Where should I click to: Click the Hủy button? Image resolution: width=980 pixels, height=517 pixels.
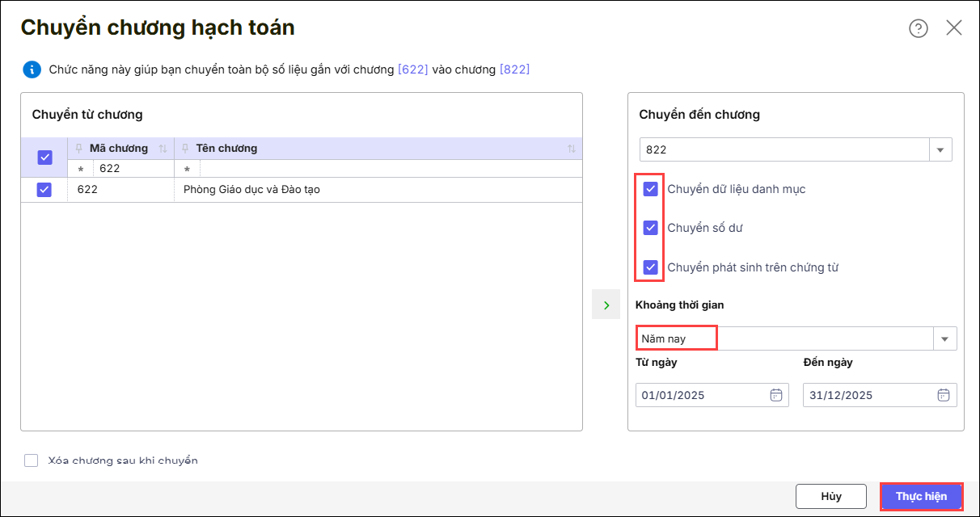coord(831,496)
